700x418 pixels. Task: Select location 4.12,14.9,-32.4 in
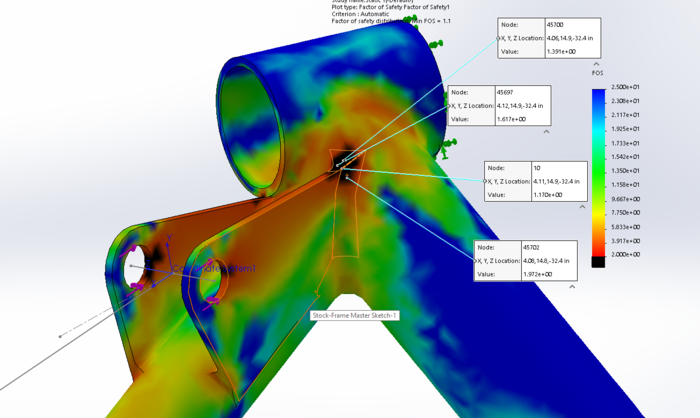pos(520,106)
